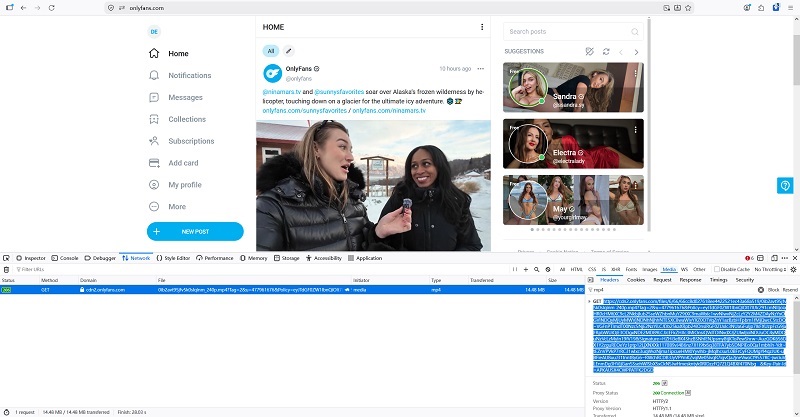This screenshot has width=800, height=417.
Task: Click the search magnifier icon
Action: point(635,32)
